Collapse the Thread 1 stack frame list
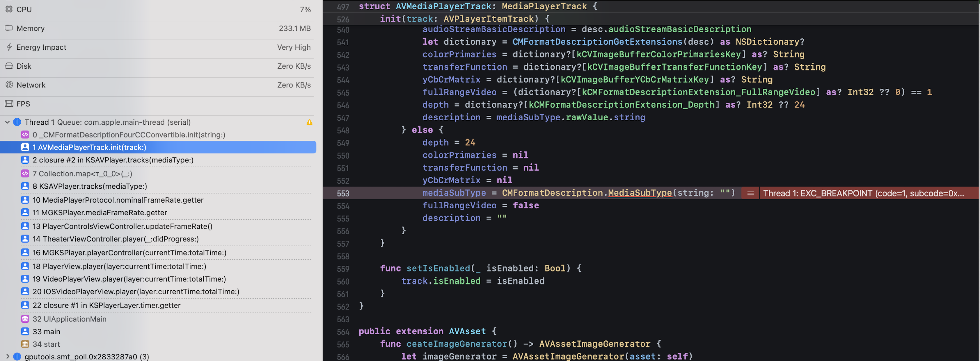Viewport: 980px width, 361px height. (7, 122)
